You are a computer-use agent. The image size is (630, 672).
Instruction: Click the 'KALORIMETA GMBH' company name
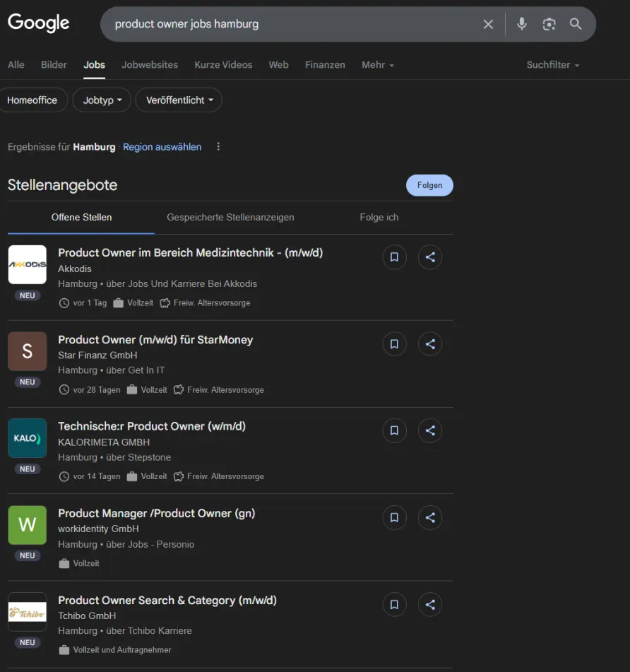104,442
